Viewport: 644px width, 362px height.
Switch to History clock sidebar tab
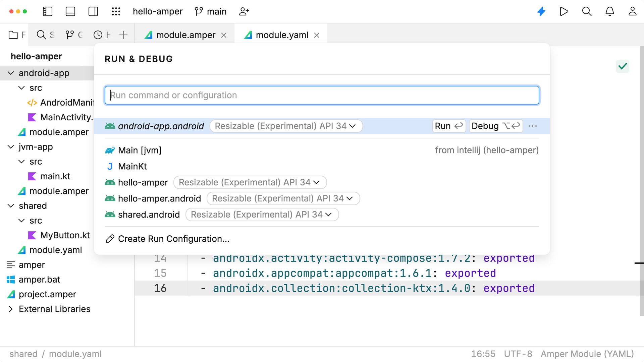(102, 35)
